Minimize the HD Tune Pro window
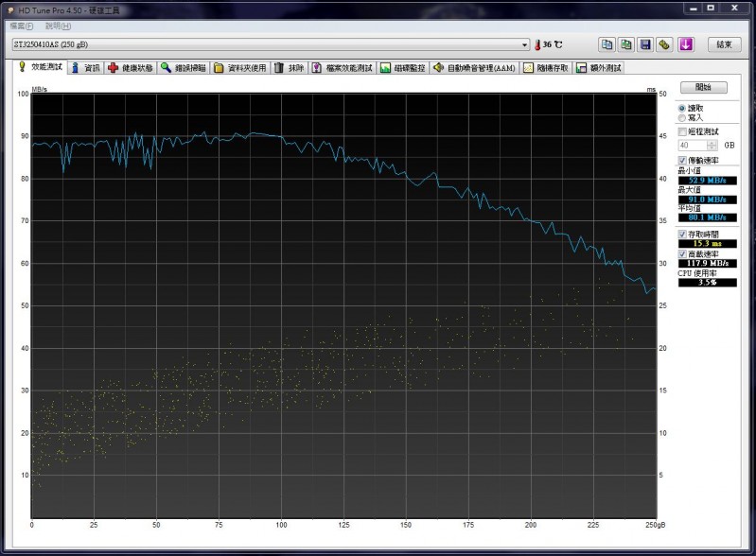This screenshot has width=756, height=556. click(694, 9)
